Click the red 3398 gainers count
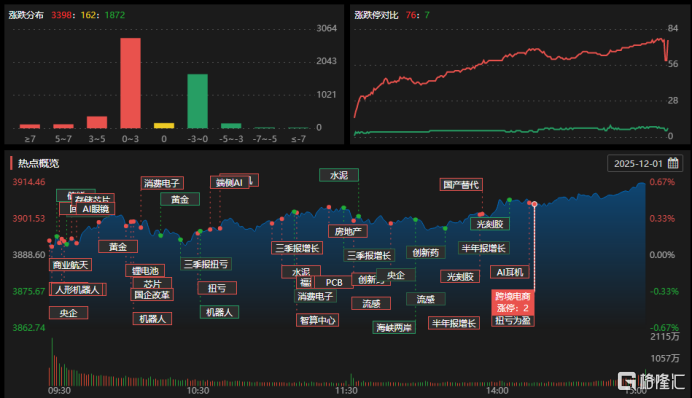This screenshot has width=692, height=398. tap(61, 15)
